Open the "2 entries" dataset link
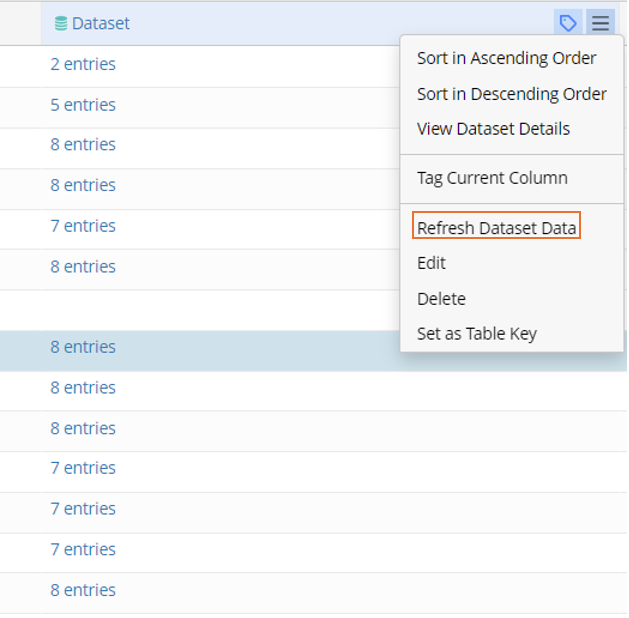The height and width of the screenshot is (618, 629). tap(83, 64)
